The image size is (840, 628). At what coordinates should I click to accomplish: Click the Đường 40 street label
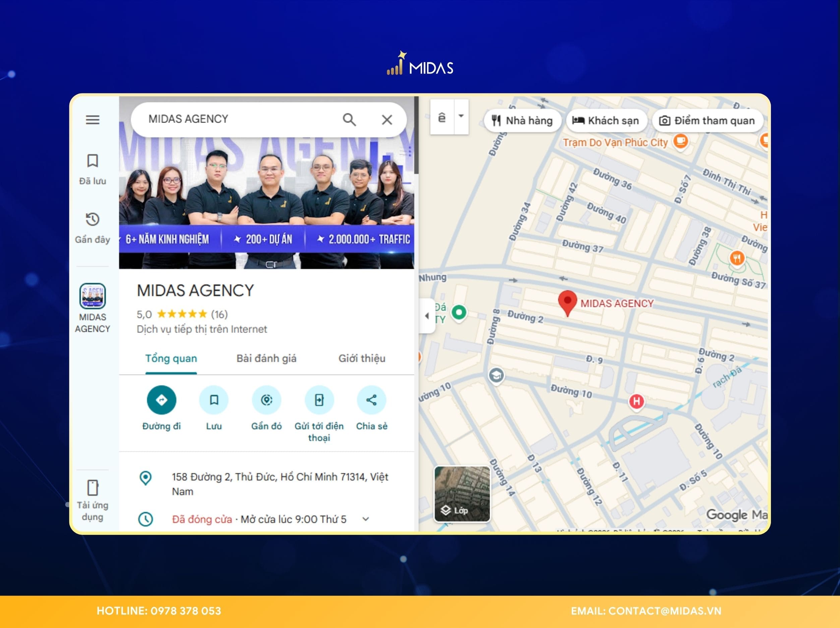coord(606,213)
